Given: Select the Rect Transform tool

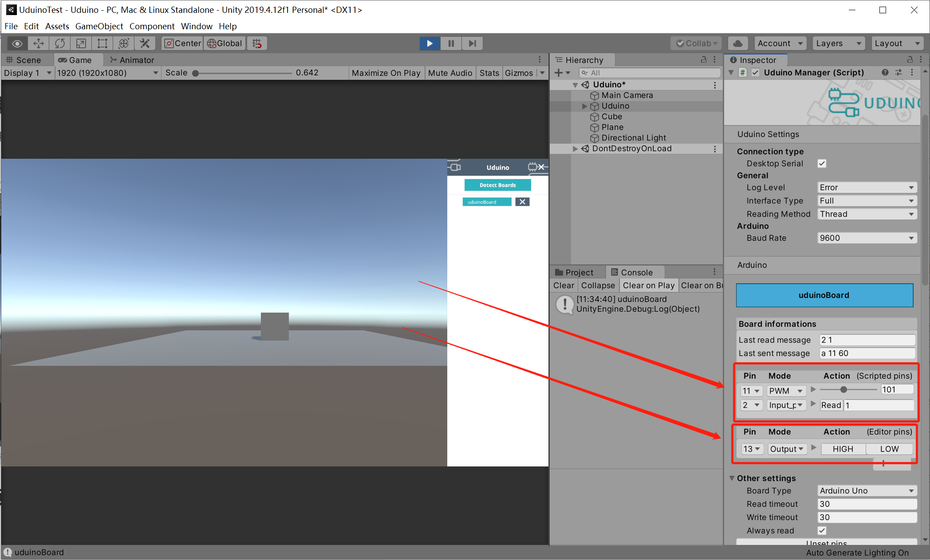Looking at the screenshot, I should click(102, 43).
